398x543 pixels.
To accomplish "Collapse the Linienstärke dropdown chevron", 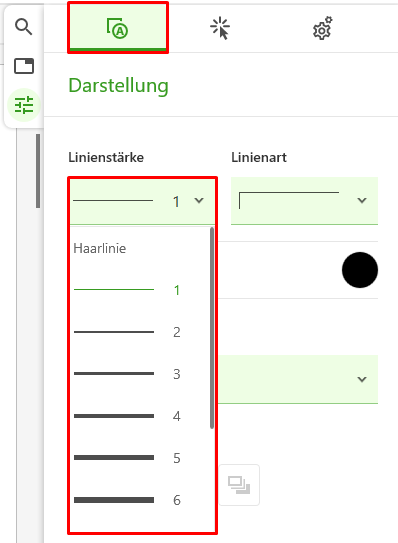I will pyautogui.click(x=199, y=201).
